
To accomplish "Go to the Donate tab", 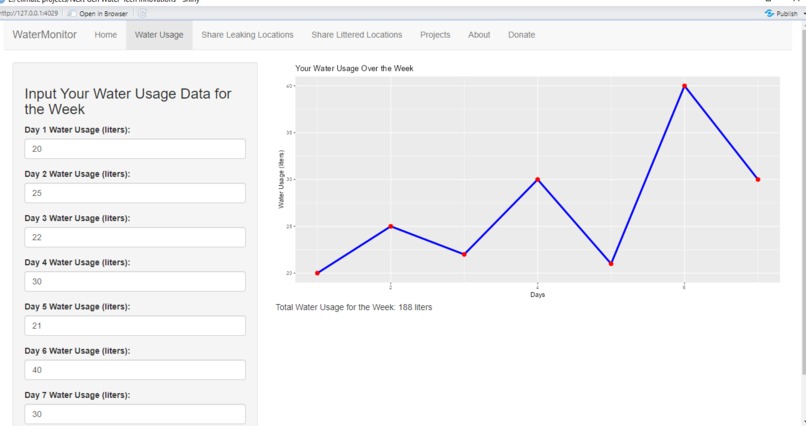I will pos(521,35).
